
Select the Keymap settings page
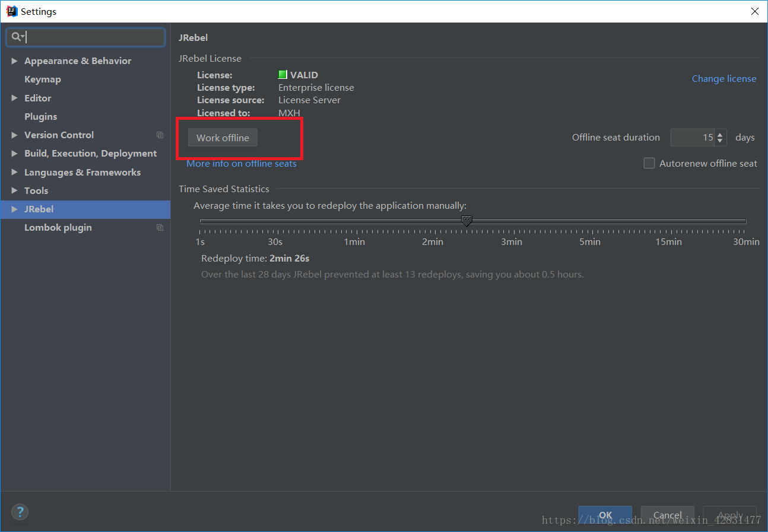[42, 79]
